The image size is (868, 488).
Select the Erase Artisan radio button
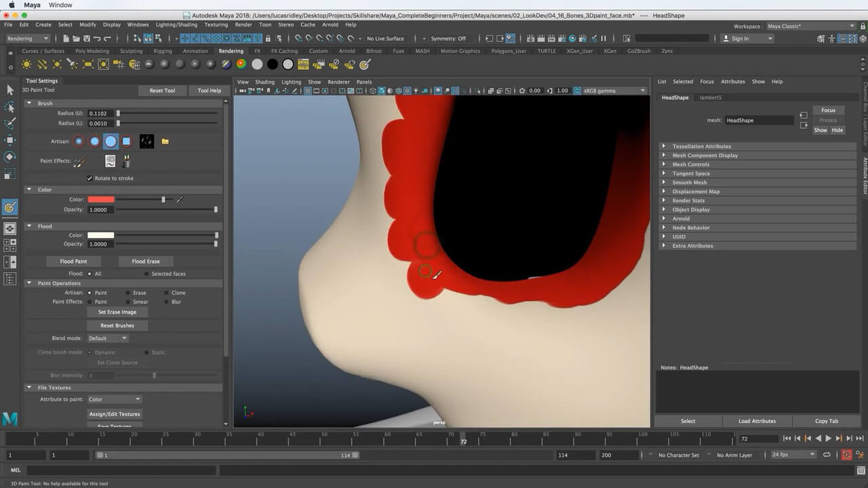click(128, 293)
